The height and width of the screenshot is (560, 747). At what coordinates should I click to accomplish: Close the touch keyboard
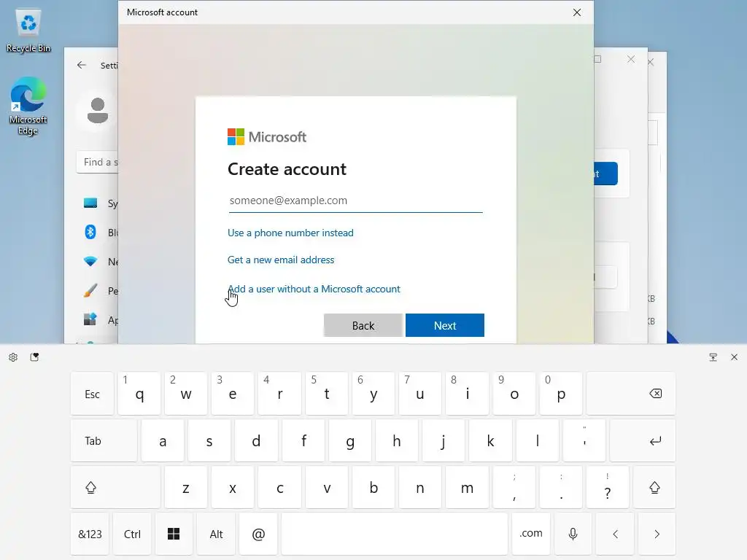pos(734,357)
